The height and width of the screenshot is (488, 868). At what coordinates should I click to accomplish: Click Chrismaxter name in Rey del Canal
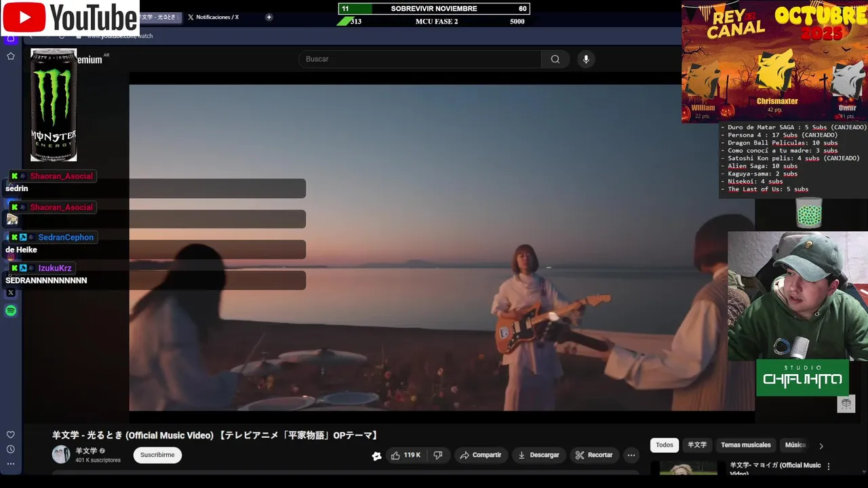click(x=777, y=102)
